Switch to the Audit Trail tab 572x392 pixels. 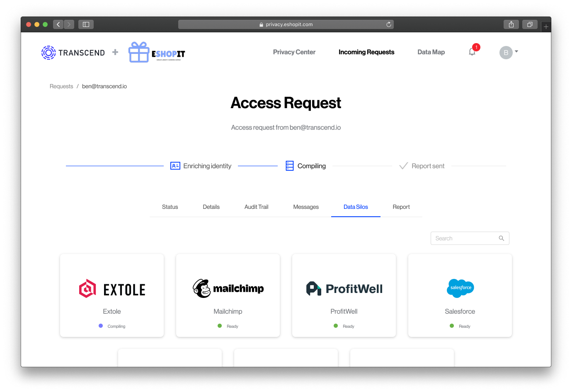[x=257, y=207]
